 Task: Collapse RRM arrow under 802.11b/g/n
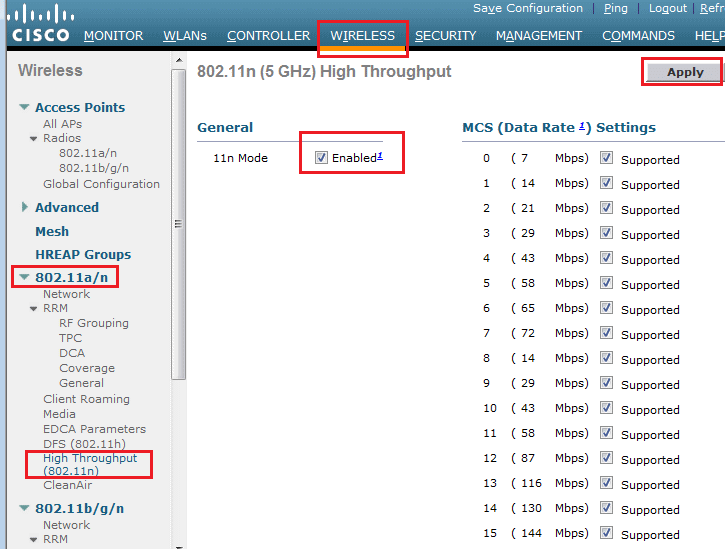pyautogui.click(x=33, y=540)
